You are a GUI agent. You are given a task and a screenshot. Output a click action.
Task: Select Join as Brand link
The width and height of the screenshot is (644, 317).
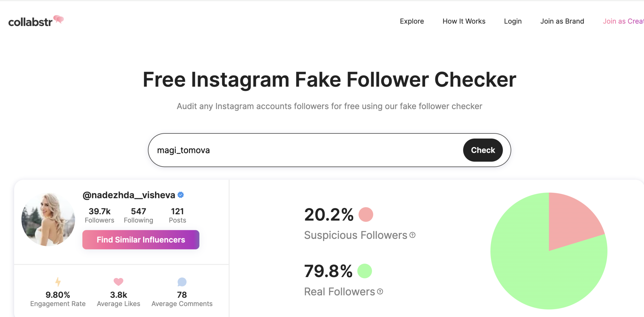pyautogui.click(x=562, y=21)
